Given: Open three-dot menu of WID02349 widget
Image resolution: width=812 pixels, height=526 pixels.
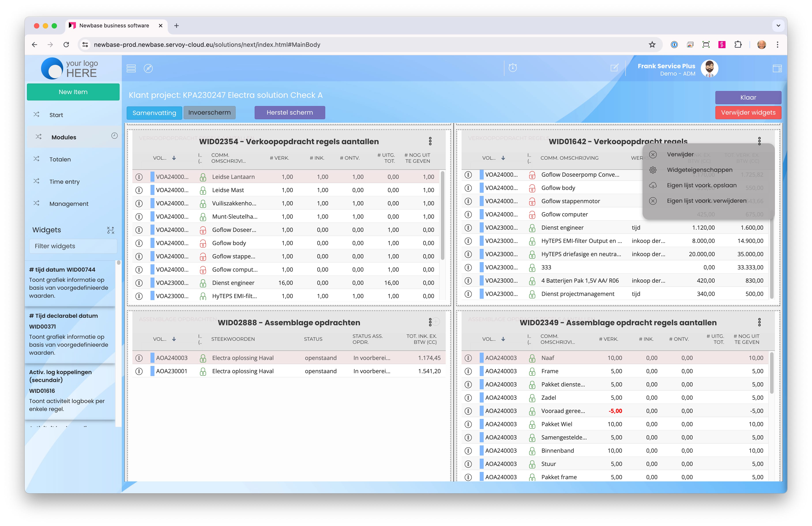Looking at the screenshot, I should pyautogui.click(x=759, y=322).
